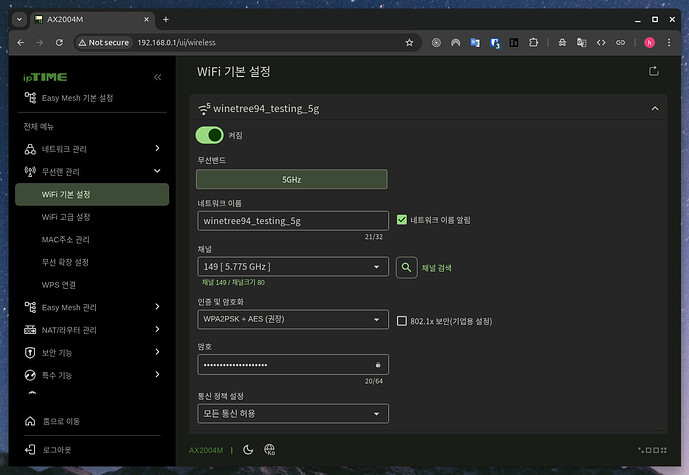Viewport: 689px width, 475px height.
Task: Toggle dark mode moon icon in footer
Action: (248, 450)
